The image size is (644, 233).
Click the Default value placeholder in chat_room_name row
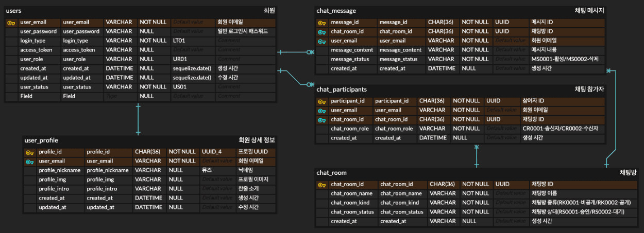point(511,193)
